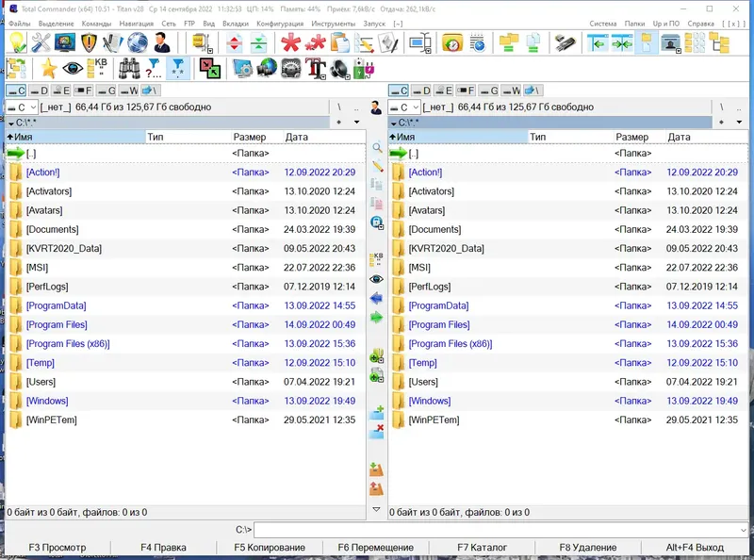The image size is (754, 560).
Task: Click the clipboard copy names icon
Action: pos(340,42)
